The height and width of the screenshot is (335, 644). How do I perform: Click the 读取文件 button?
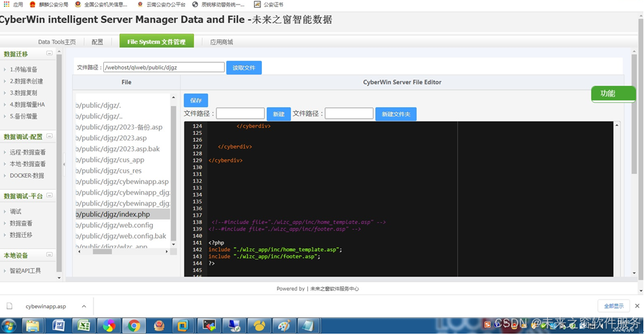pyautogui.click(x=244, y=68)
